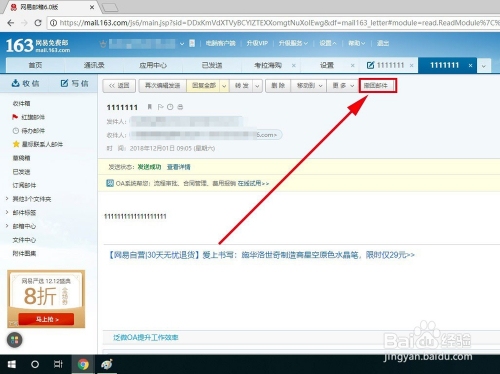Click the 回复全部 button
The width and height of the screenshot is (500, 374).
point(204,86)
